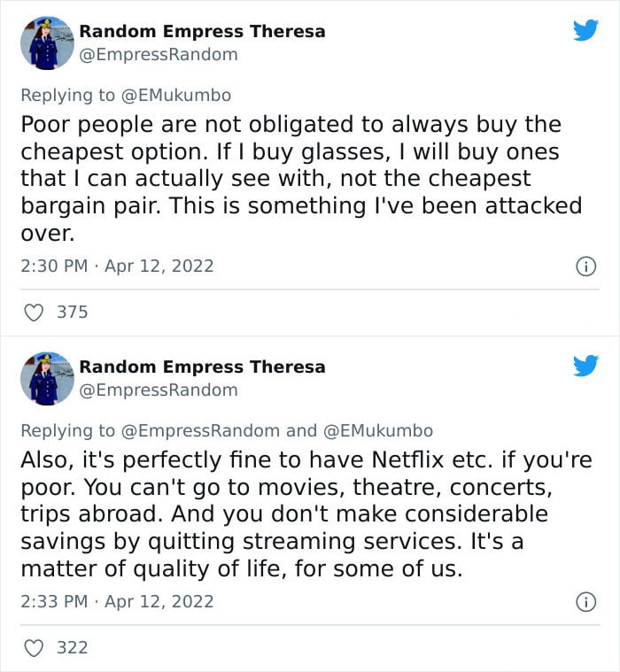Open the 2:30 PM · Apr 12, 2022 timestamp
The image size is (620, 672).
pyautogui.click(x=117, y=266)
